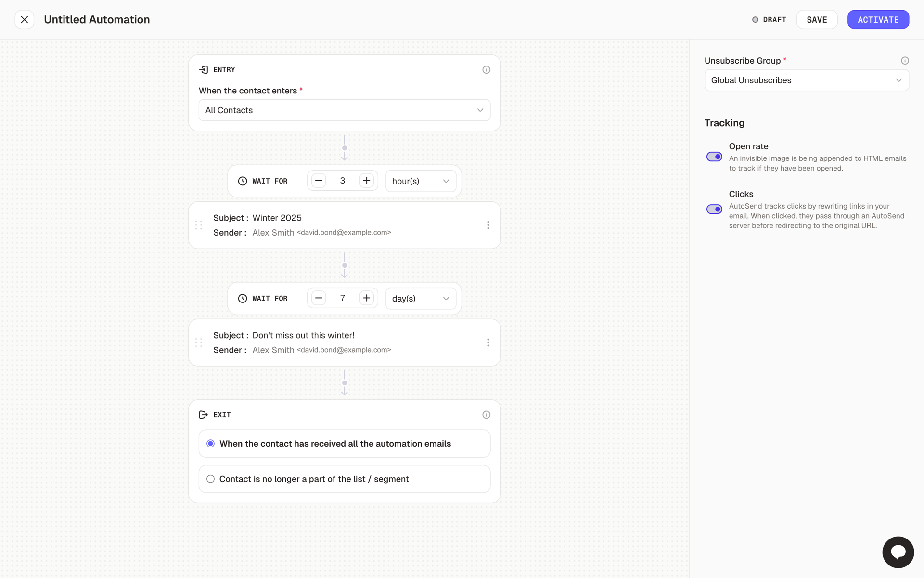Click the Unsubscribe Group info icon

click(x=905, y=61)
